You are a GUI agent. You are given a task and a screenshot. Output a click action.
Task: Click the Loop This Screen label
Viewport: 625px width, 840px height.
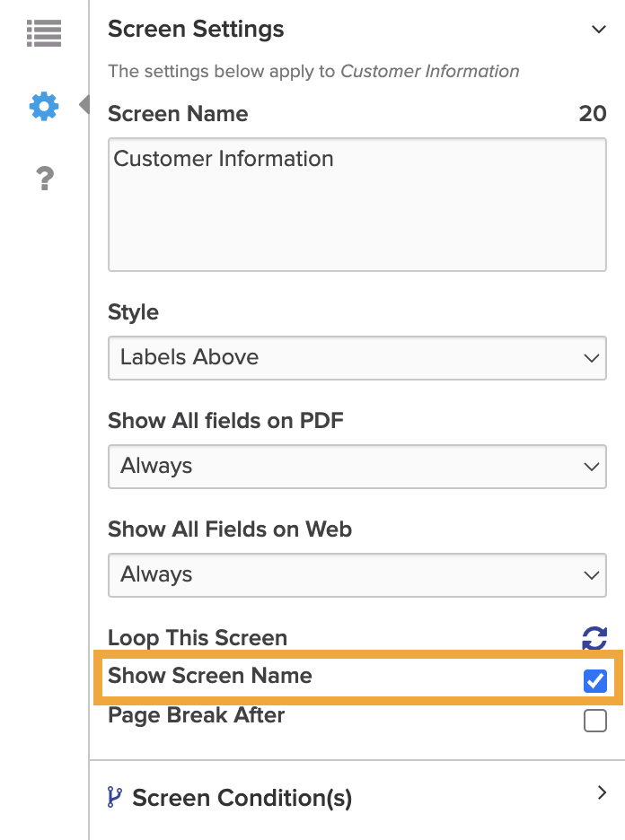coord(198,637)
